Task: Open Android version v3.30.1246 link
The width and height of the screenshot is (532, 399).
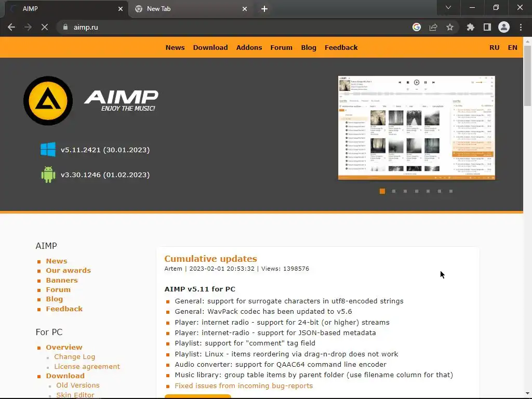Action: point(105,175)
